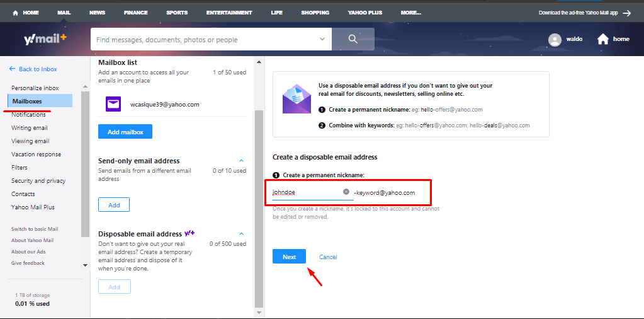
Task: Open YAHOO PLUS section
Action: pyautogui.click(x=364, y=13)
